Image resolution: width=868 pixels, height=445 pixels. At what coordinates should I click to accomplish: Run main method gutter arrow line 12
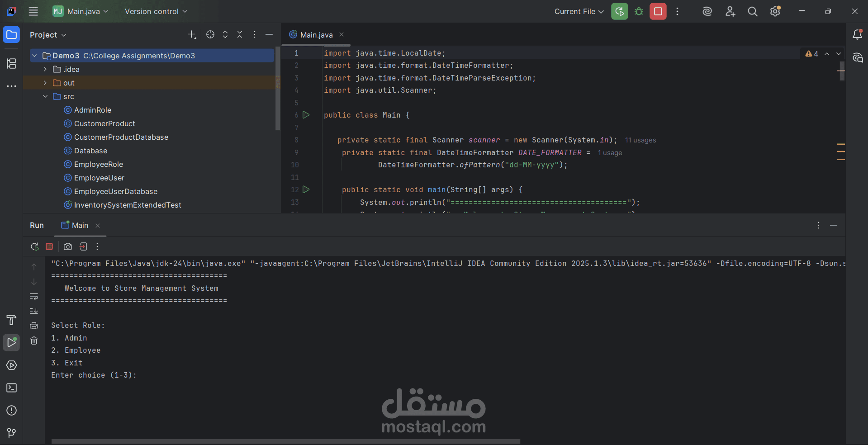click(x=306, y=189)
